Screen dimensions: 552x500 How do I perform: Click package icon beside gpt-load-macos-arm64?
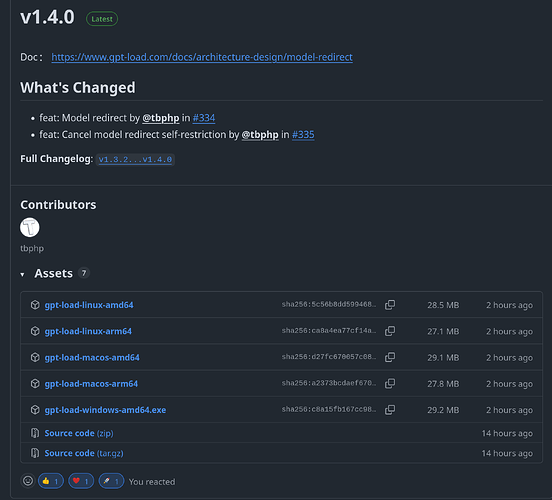pos(35,383)
